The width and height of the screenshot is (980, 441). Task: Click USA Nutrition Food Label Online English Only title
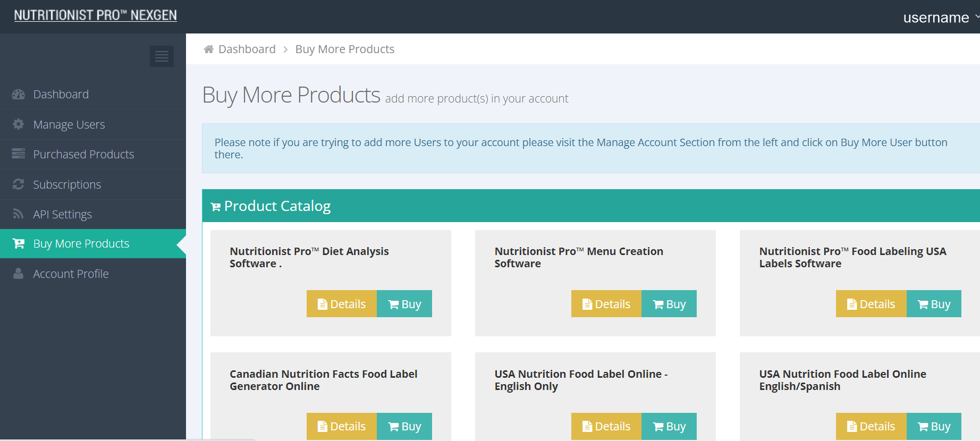point(581,380)
